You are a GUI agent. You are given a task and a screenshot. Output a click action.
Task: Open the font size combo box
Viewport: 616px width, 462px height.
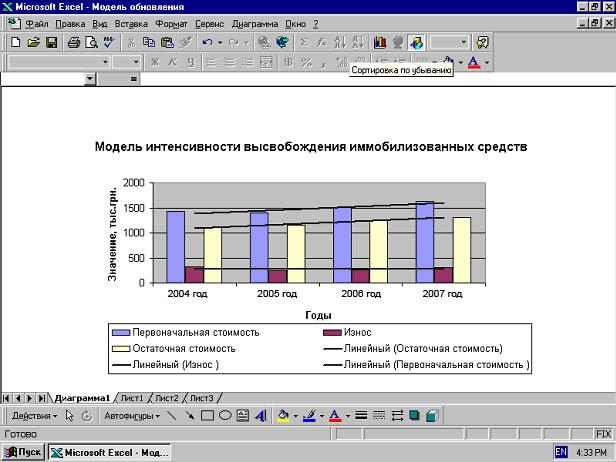(x=126, y=62)
